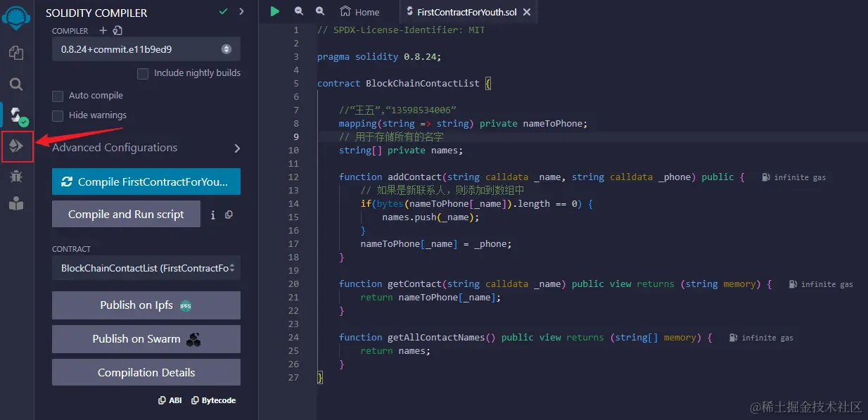The height and width of the screenshot is (420, 868).
Task: Click the mapping nameToPhone code line
Action: pyautogui.click(x=463, y=123)
